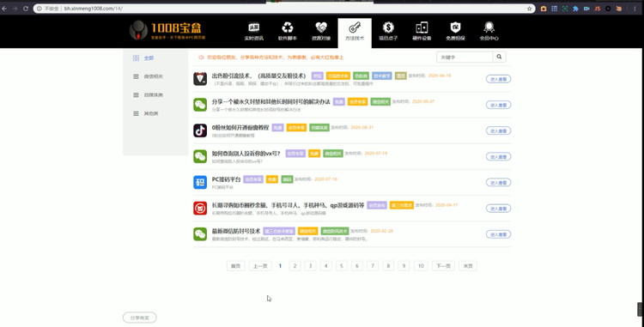
Task: Open the 实时资讯 news section
Action: (254, 32)
